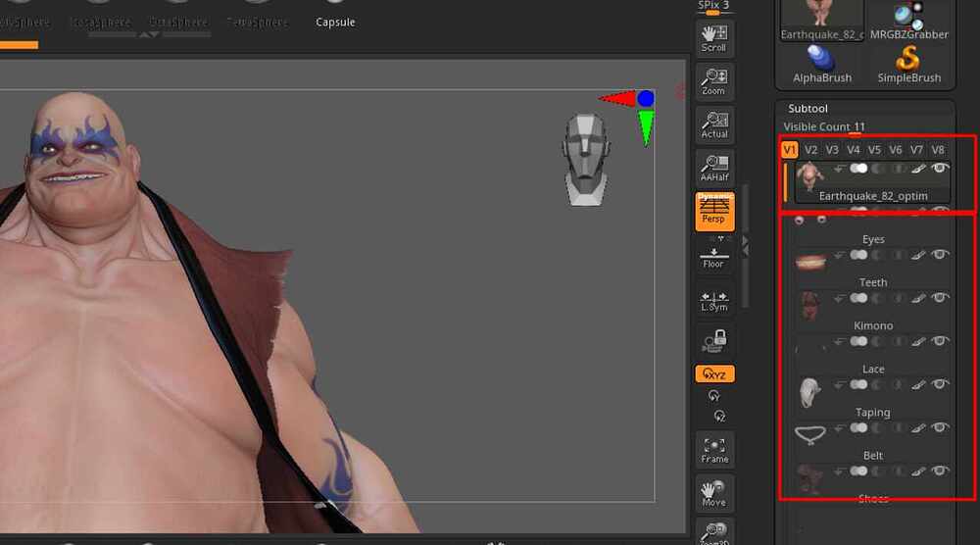Viewport: 980px width, 545px height.
Task: Switch to the V2 visibility set
Action: 810,150
